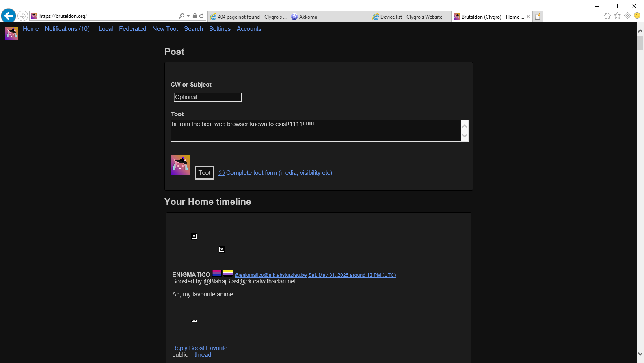Open the IE Tools gear icon
This screenshot has width=644, height=363.
tap(627, 16)
